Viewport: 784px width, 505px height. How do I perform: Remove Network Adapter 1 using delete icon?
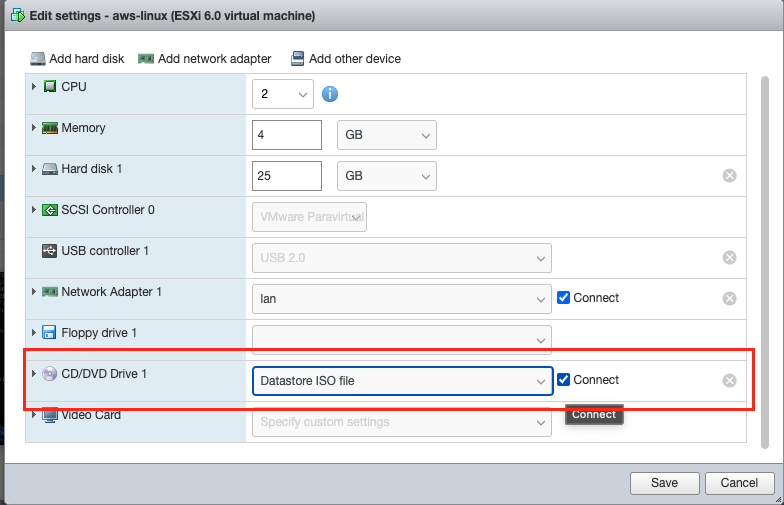pos(729,298)
